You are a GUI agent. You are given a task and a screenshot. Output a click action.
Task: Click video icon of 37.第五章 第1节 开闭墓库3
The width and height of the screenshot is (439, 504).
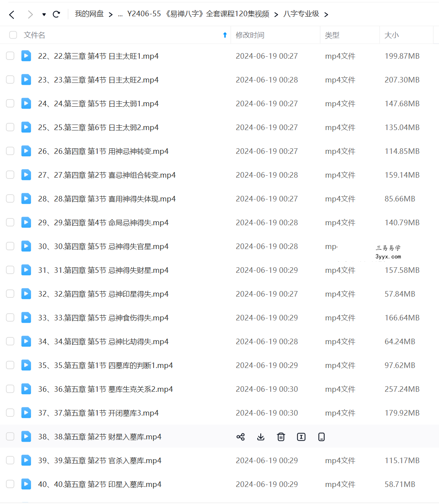(x=26, y=413)
